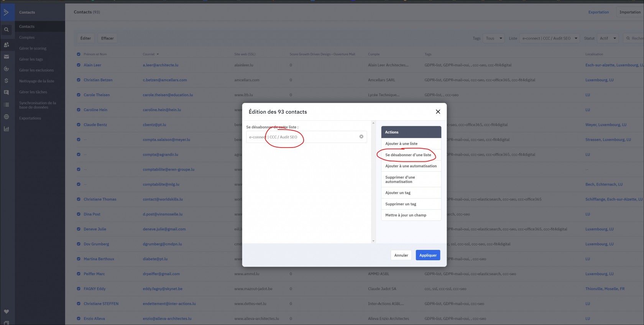Select 'Supprimer un tag' action
The height and width of the screenshot is (325, 644).
click(x=411, y=204)
